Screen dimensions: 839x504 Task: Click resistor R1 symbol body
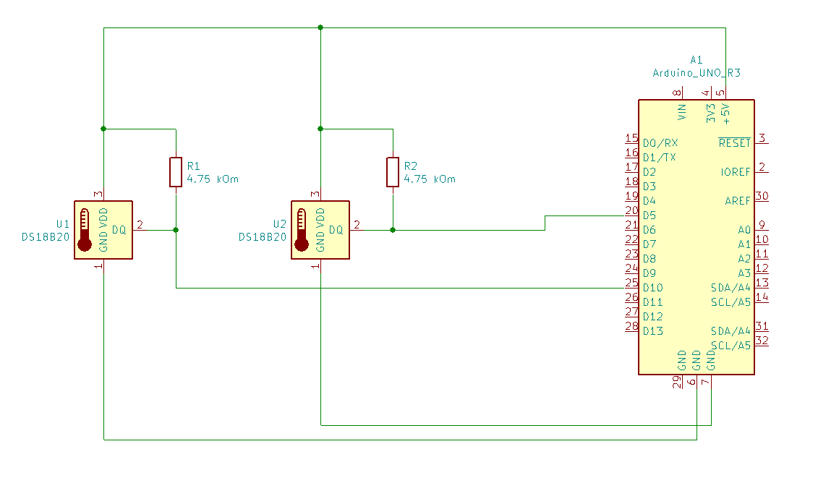pyautogui.click(x=176, y=172)
